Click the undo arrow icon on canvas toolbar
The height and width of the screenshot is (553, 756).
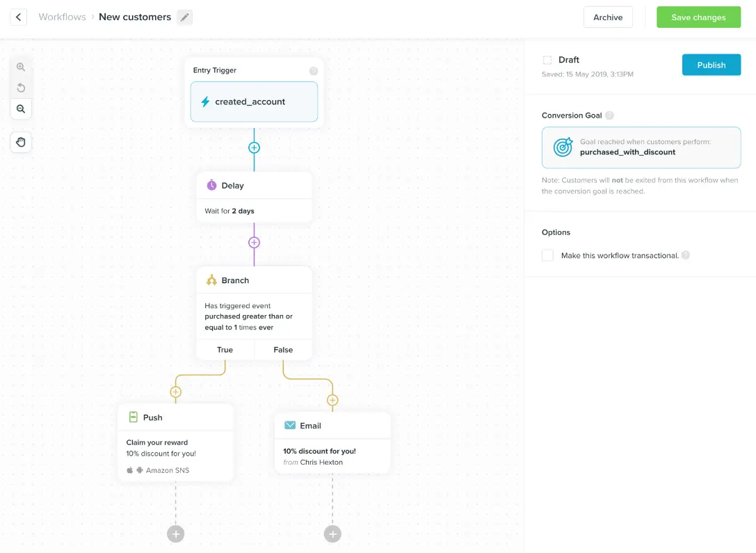(x=21, y=88)
